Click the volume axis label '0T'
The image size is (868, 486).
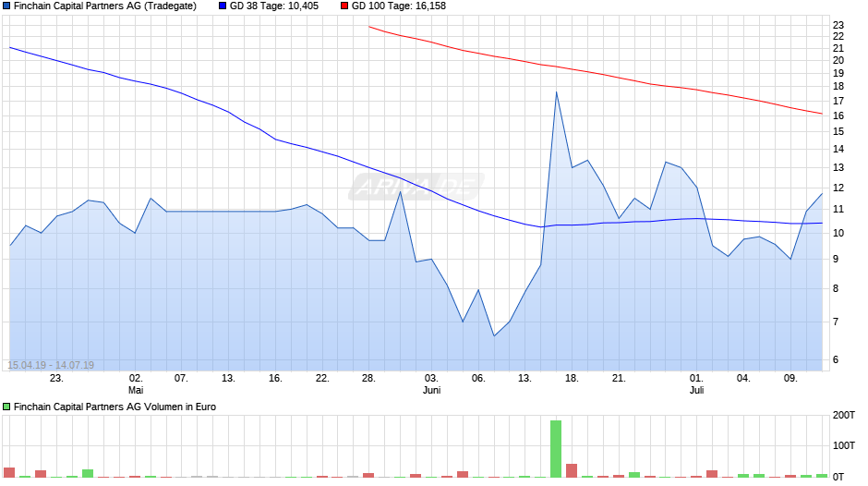(838, 477)
